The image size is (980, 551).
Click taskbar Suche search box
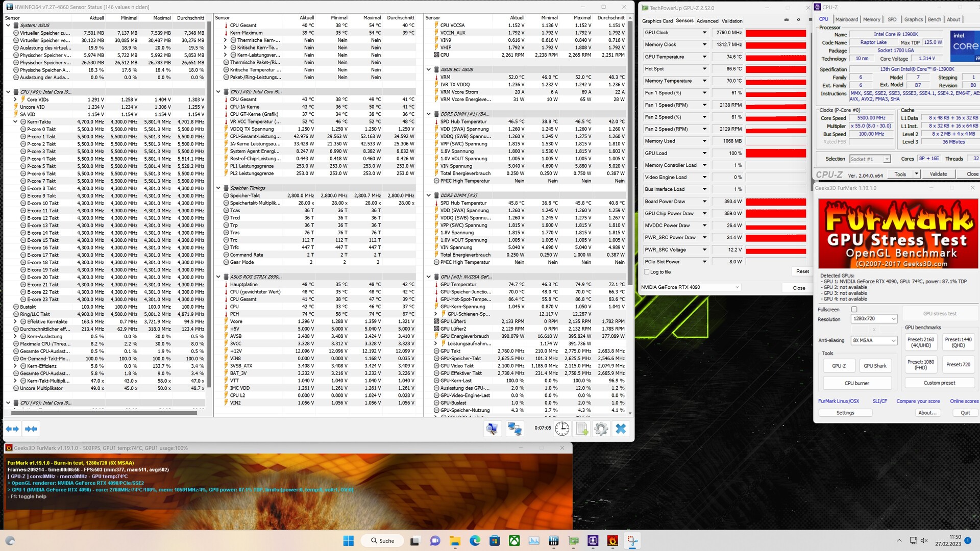point(382,541)
